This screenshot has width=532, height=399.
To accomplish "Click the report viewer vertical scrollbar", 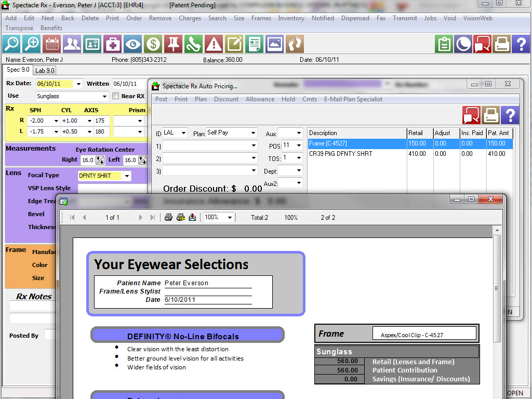I will pos(497,288).
